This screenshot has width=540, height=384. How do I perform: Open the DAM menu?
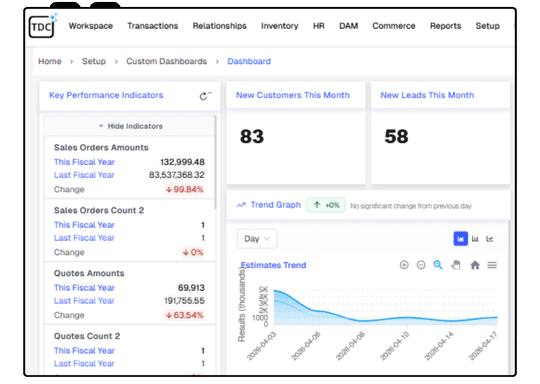click(349, 26)
